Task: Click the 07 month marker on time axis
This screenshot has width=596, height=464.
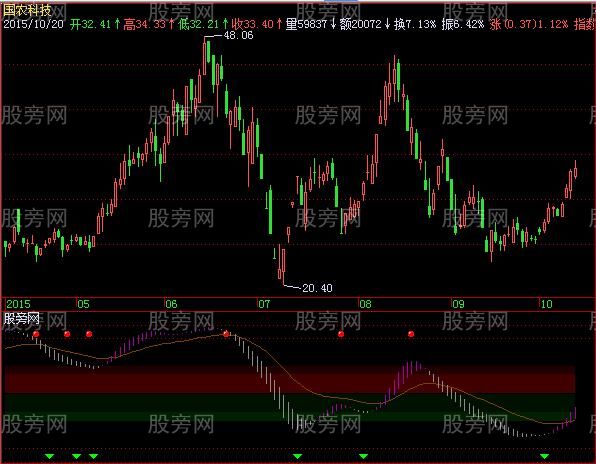Action: coord(264,304)
